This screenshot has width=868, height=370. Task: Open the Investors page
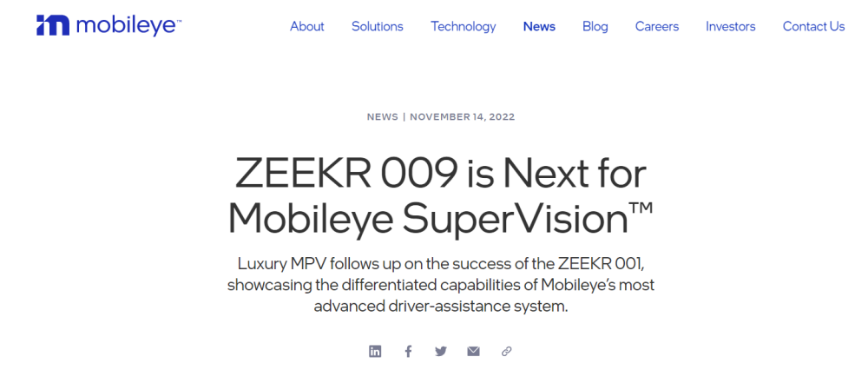pos(731,26)
